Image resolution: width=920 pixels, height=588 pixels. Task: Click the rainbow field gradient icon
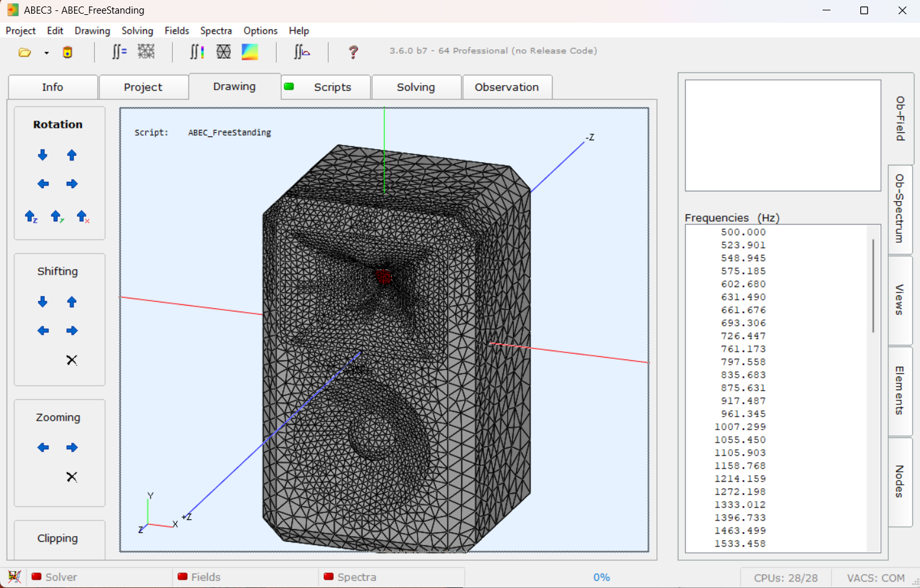coord(250,52)
